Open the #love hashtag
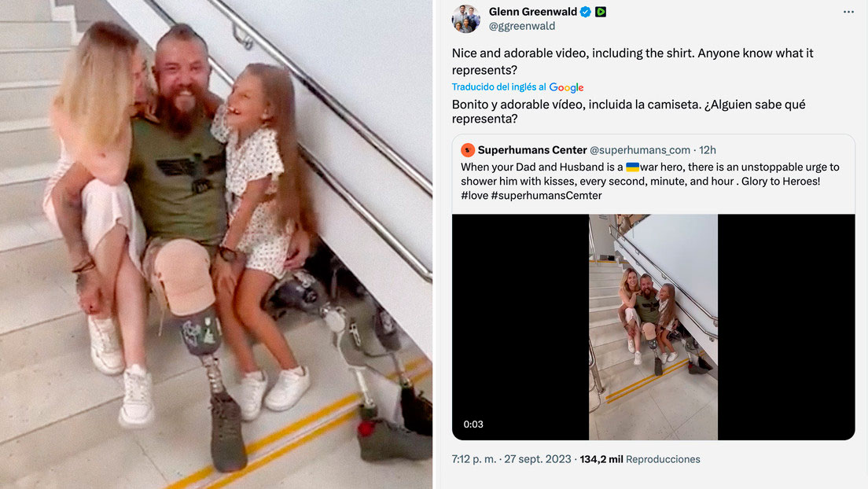 click(474, 196)
